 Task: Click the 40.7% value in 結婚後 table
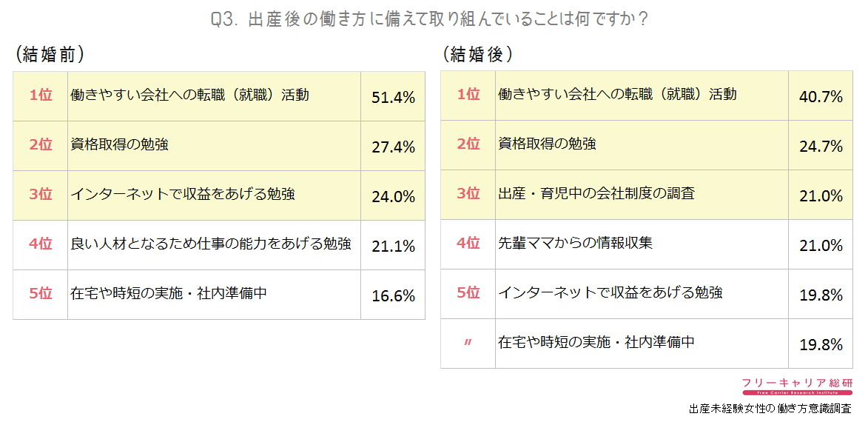click(x=821, y=96)
